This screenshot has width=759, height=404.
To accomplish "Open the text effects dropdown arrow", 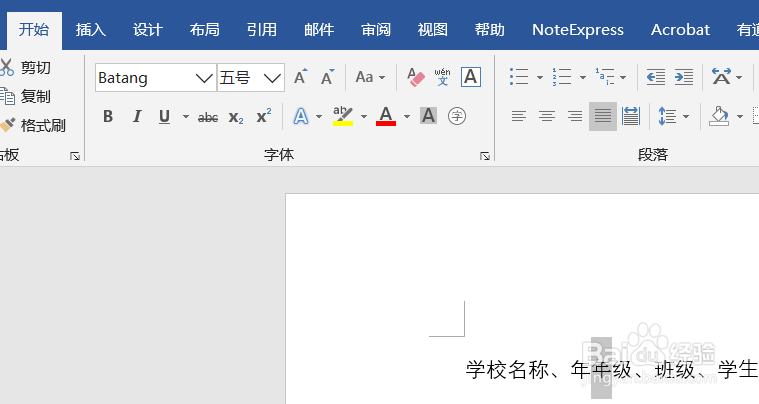I will pyautogui.click(x=319, y=117).
